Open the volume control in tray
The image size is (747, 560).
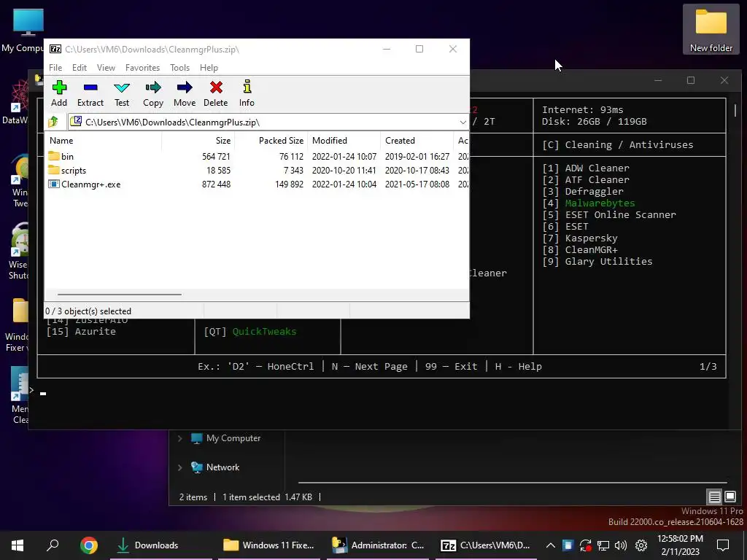pyautogui.click(x=620, y=545)
